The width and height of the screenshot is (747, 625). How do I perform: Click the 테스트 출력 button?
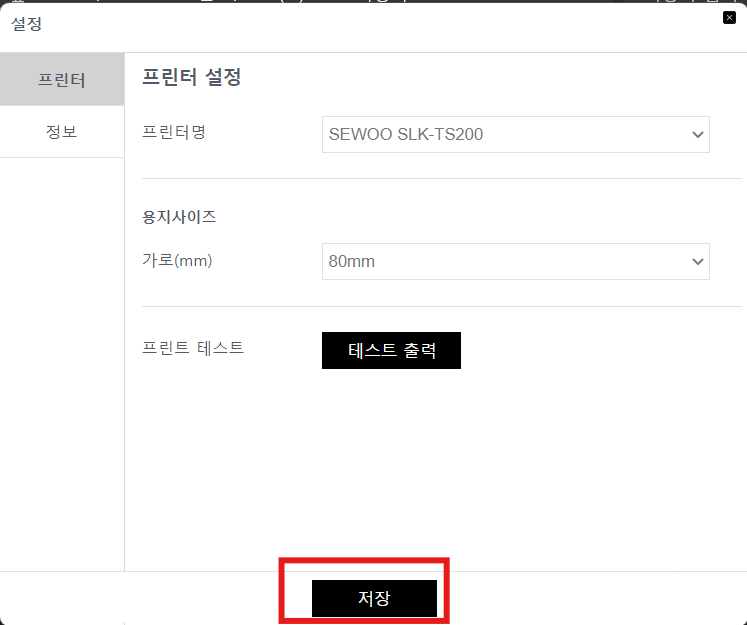[391, 350]
